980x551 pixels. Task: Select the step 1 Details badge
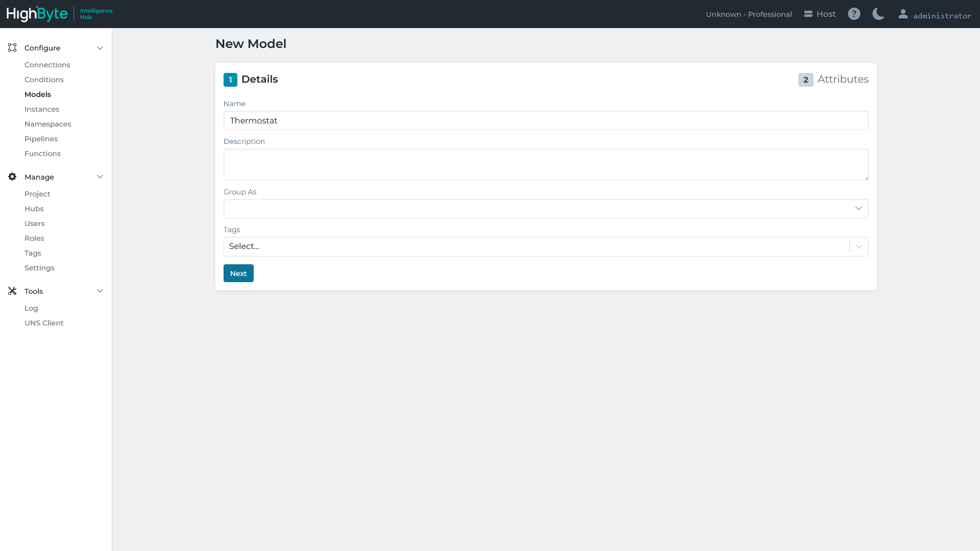pyautogui.click(x=230, y=80)
